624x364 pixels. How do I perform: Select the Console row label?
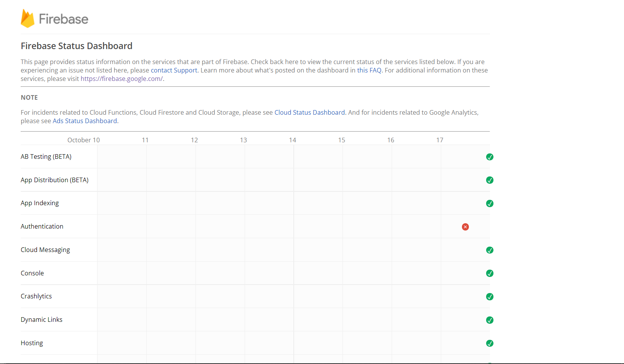[32, 273]
